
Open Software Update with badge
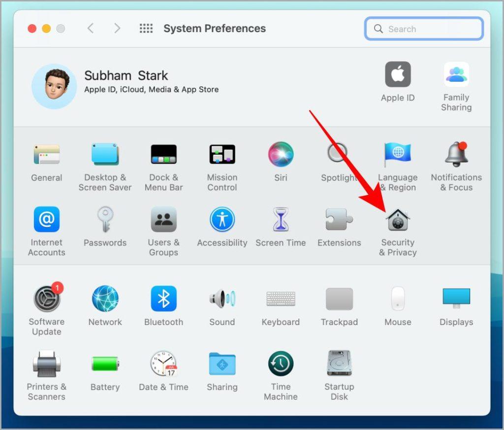[48, 298]
